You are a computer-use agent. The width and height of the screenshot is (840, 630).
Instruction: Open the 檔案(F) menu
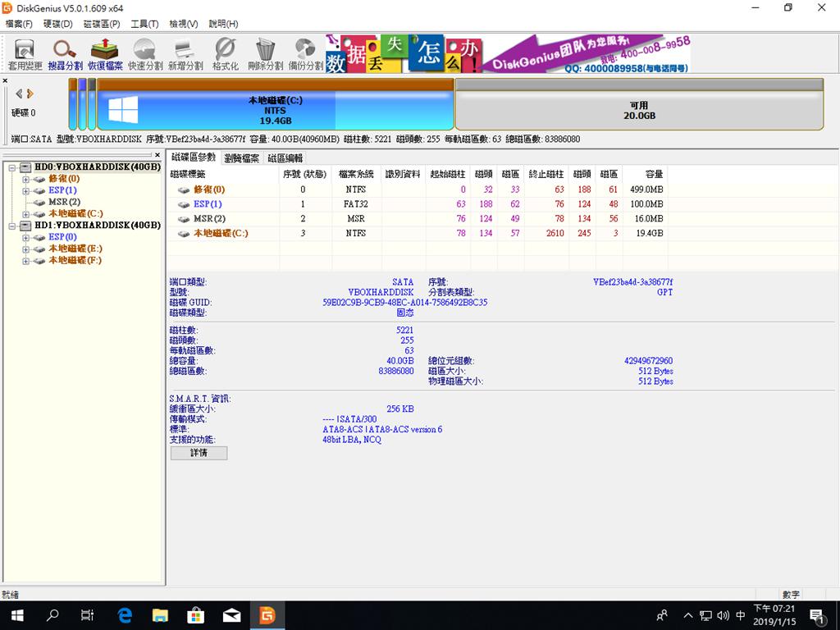point(19,24)
